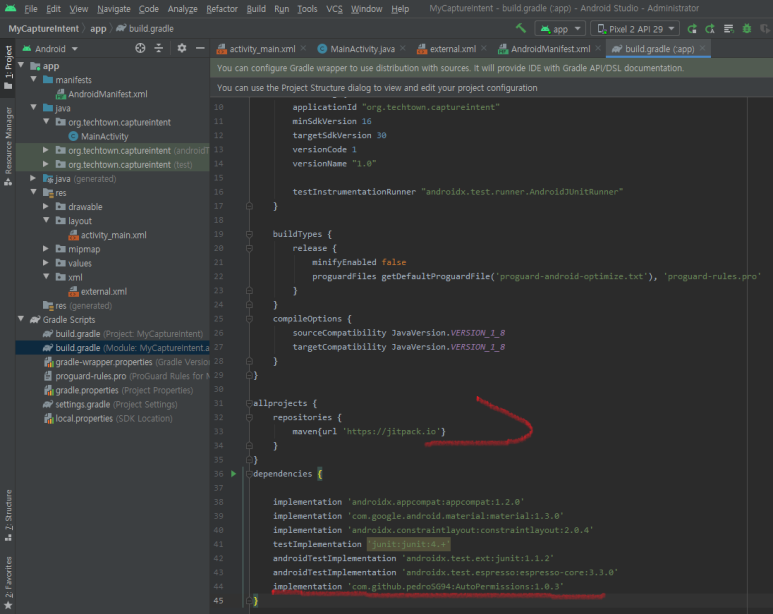Click the jitpack.io URL string on line 33
Screen dimensions: 773x614
click(391, 432)
